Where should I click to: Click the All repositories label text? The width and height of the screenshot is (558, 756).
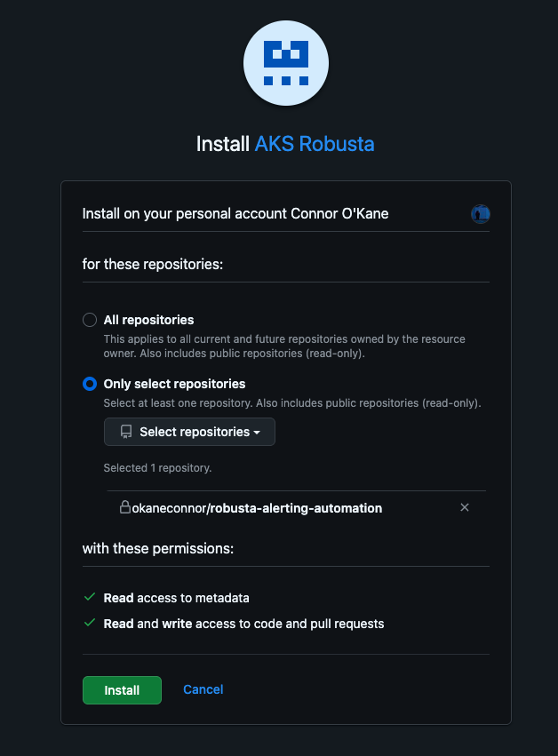point(148,320)
